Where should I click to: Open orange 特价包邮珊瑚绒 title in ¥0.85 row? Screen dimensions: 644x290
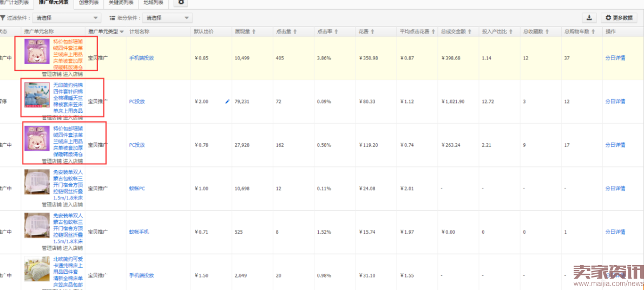[x=68, y=54]
